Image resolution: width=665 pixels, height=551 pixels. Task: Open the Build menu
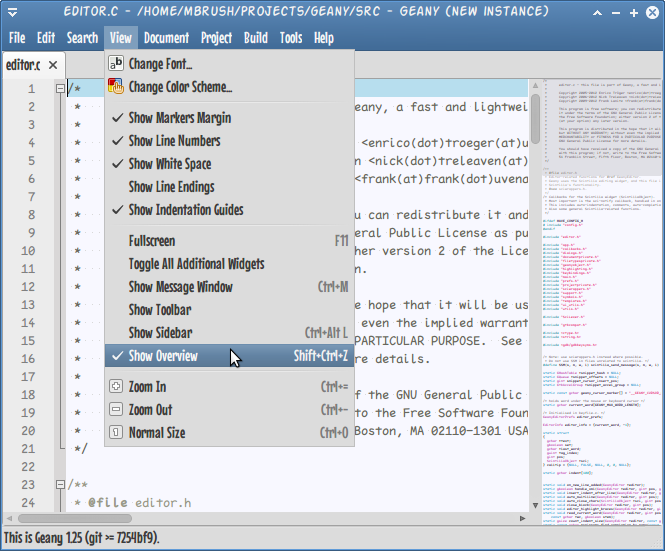(256, 38)
